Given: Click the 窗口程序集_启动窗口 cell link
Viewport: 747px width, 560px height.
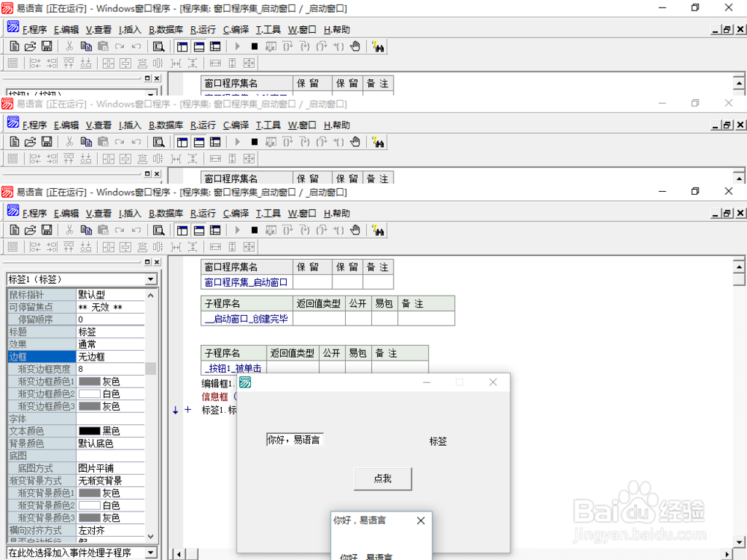Looking at the screenshot, I should tap(246, 282).
